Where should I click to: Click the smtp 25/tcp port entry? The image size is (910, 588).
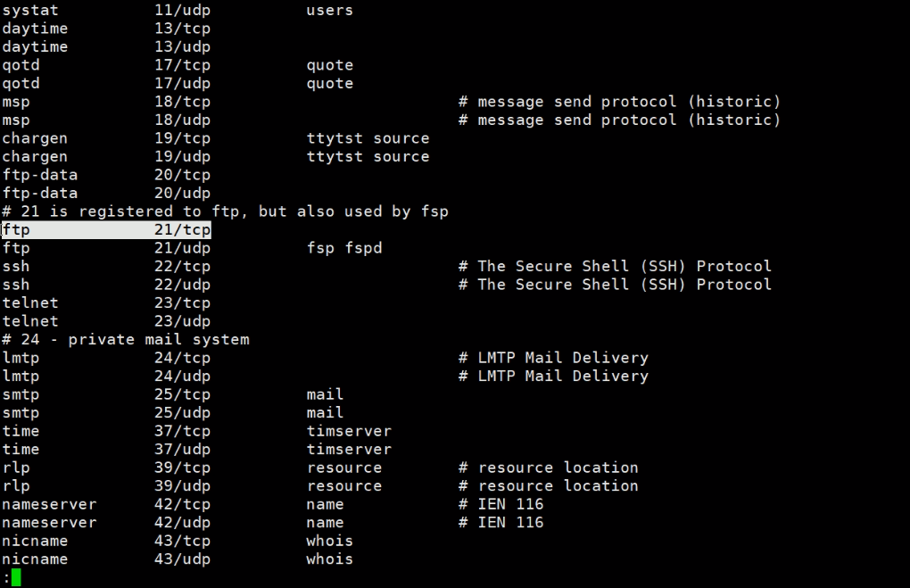pyautogui.click(x=182, y=394)
